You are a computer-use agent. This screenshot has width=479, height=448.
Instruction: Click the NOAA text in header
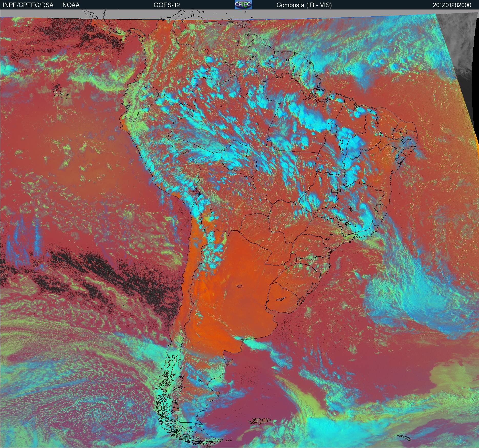click(71, 5)
